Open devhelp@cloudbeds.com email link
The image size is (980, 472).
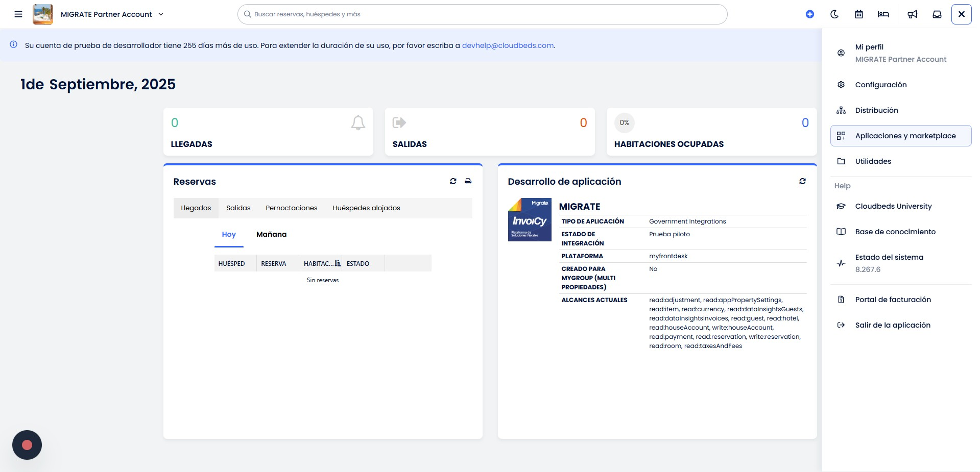point(508,45)
